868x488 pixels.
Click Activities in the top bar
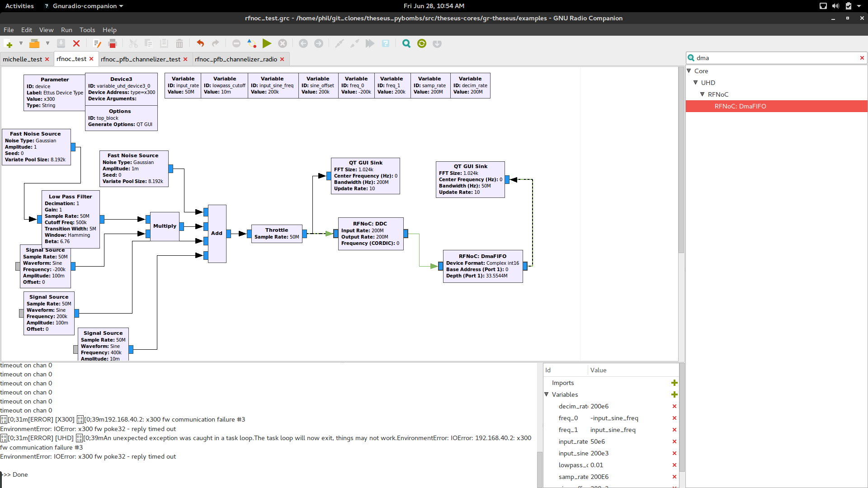(x=19, y=6)
